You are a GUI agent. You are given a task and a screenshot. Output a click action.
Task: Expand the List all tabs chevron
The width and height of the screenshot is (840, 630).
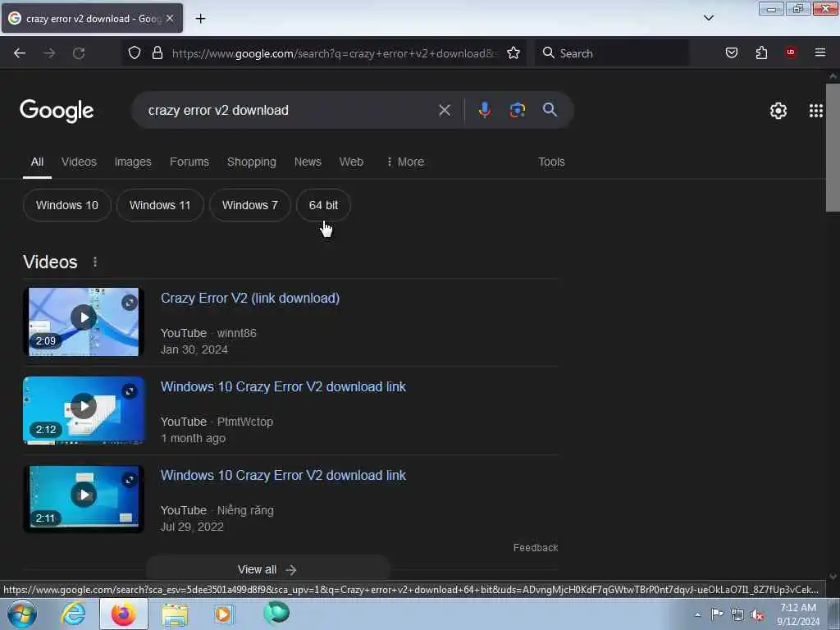pos(708,18)
